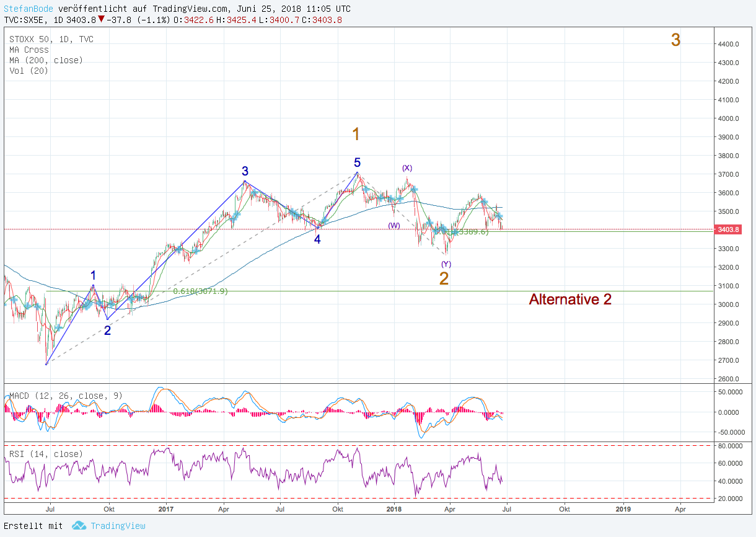Viewport: 756px width, 537px height.
Task: Select the RSI (14, close) label
Action: (x=46, y=454)
